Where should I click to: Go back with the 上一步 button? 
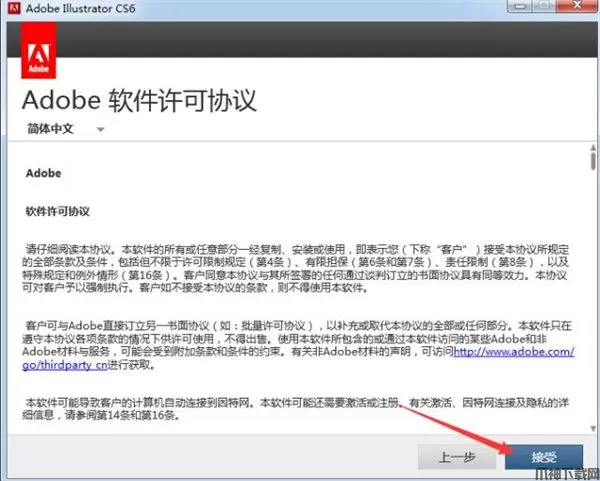coord(457,457)
